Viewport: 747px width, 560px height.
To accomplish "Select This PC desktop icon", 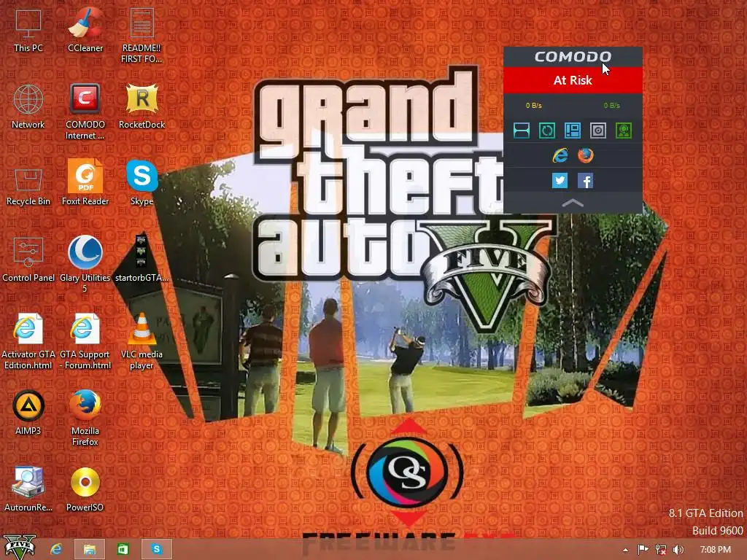I will 28,29.
